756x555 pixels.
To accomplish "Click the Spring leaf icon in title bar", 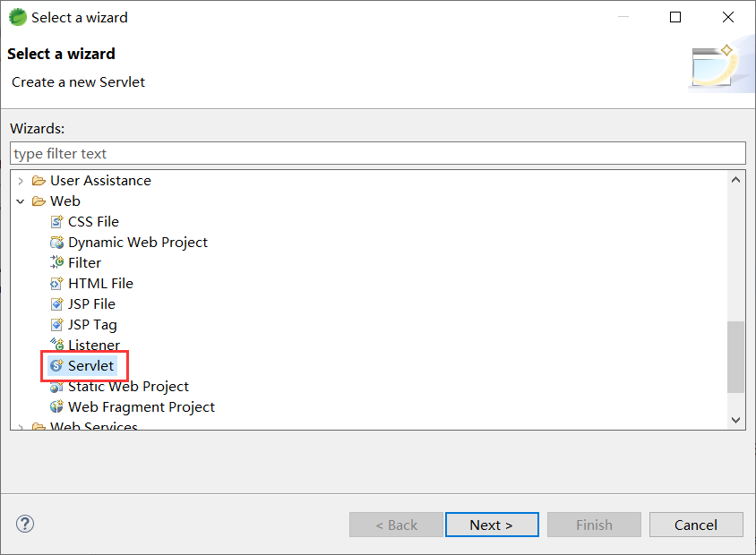I will pyautogui.click(x=18, y=17).
